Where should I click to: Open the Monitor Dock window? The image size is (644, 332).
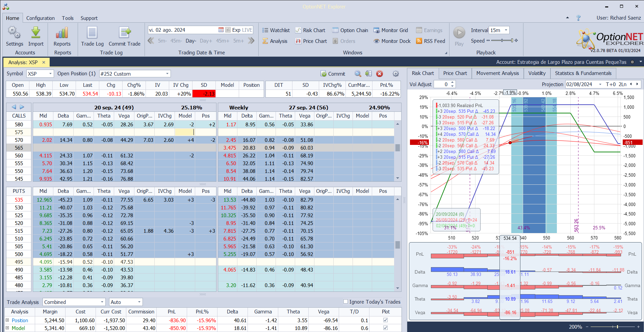[392, 41]
